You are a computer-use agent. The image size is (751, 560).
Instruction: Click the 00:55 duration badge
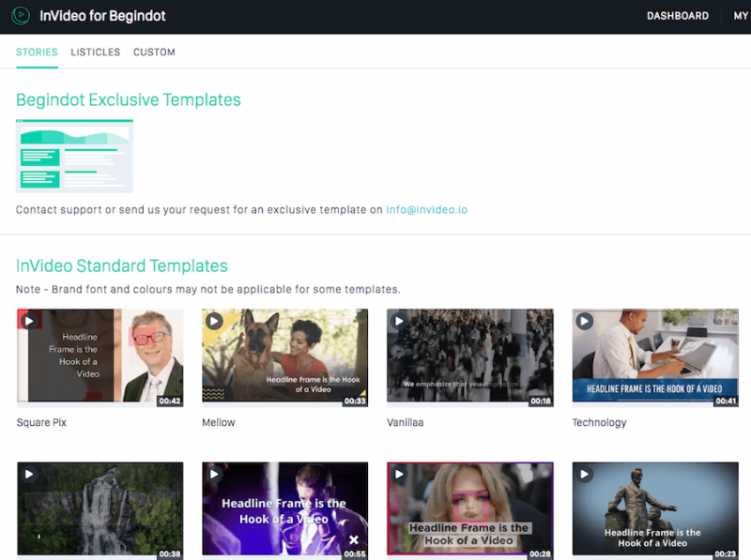pyautogui.click(x=355, y=553)
